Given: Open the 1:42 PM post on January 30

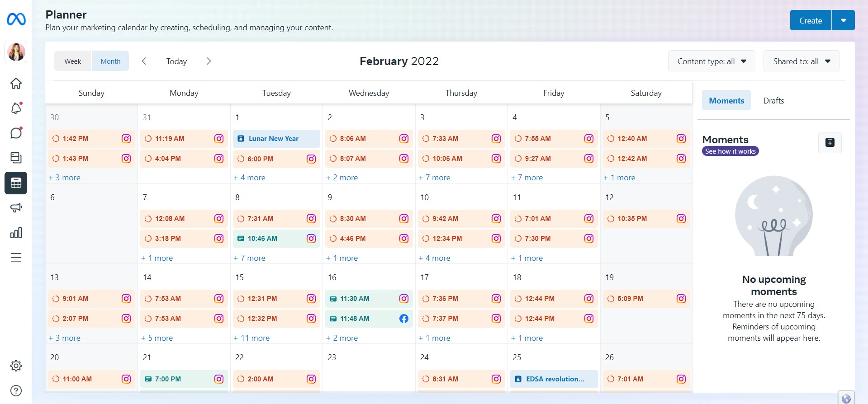Looking at the screenshot, I should (91, 139).
